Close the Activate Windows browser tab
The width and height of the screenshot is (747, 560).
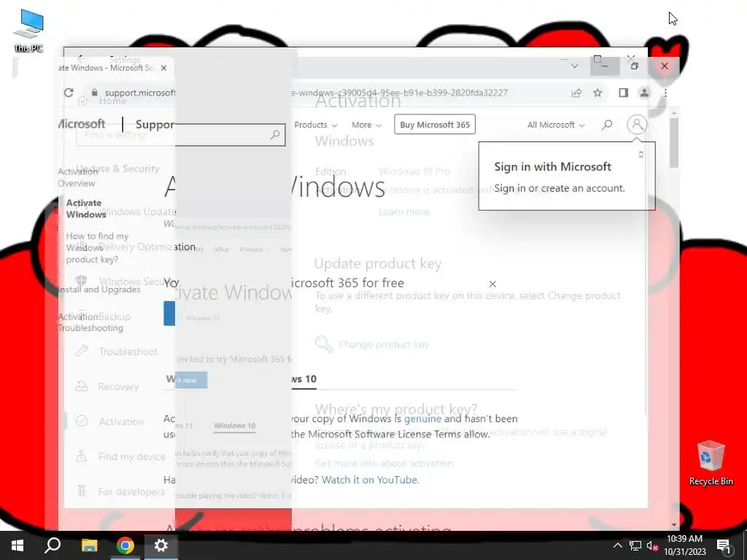tap(164, 68)
